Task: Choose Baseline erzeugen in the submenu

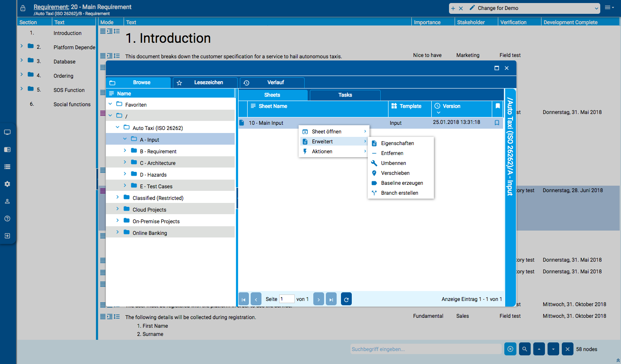Action: (x=401, y=183)
